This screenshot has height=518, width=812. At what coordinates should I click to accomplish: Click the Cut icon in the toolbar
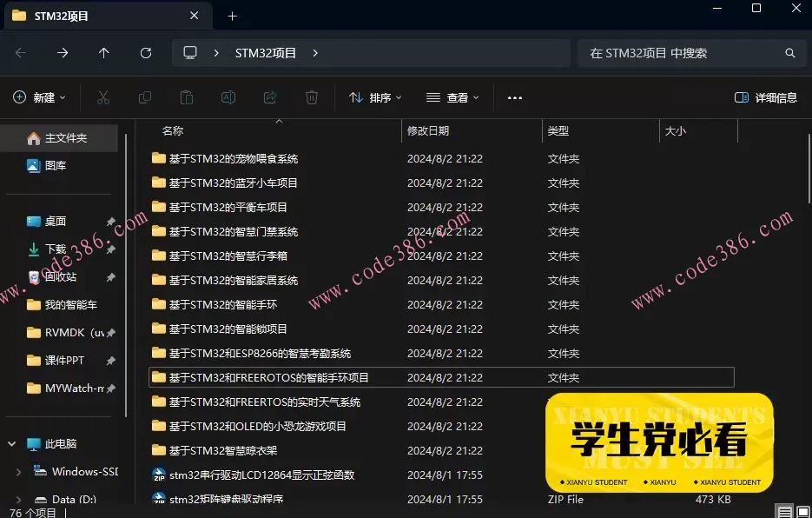coord(102,96)
